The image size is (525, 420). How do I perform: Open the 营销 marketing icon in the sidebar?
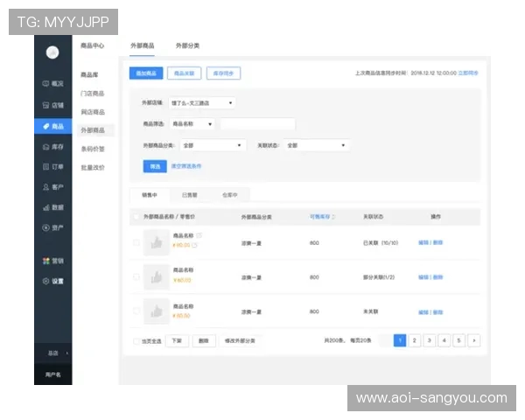coord(45,261)
